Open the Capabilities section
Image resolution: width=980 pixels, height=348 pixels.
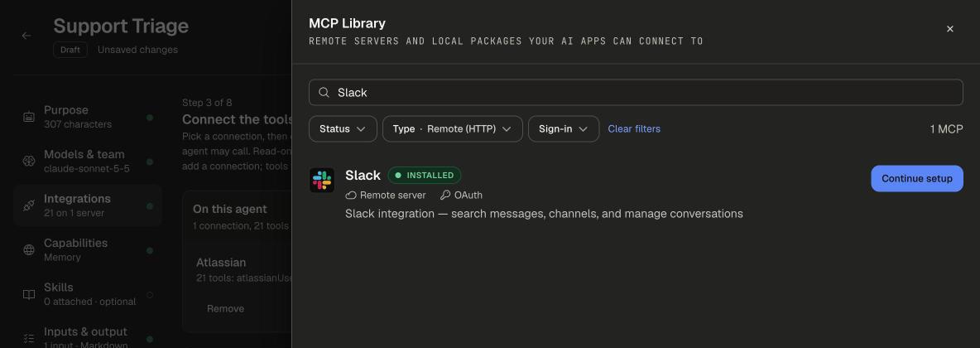pyautogui.click(x=88, y=250)
